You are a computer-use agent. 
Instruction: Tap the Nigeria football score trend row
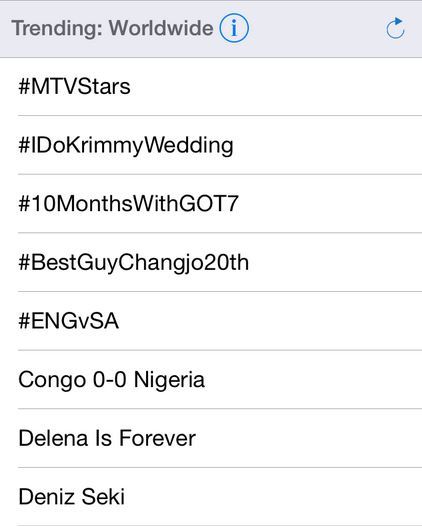[x=211, y=379]
